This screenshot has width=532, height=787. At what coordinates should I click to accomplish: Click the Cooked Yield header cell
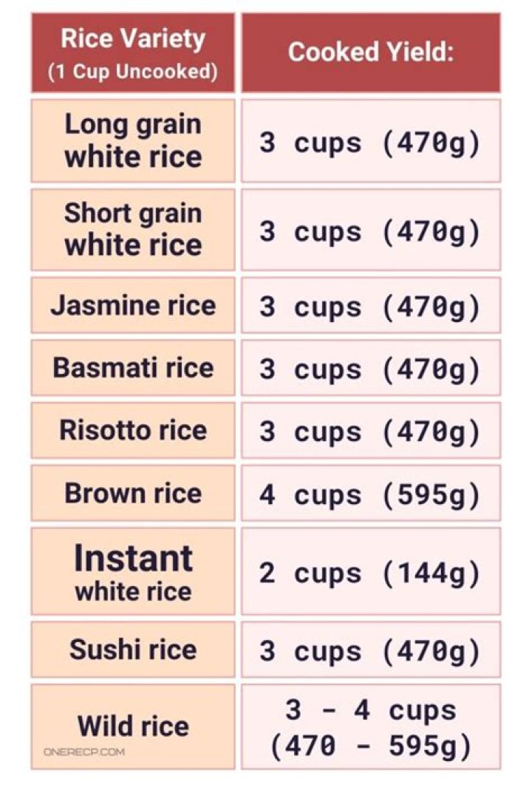click(370, 53)
